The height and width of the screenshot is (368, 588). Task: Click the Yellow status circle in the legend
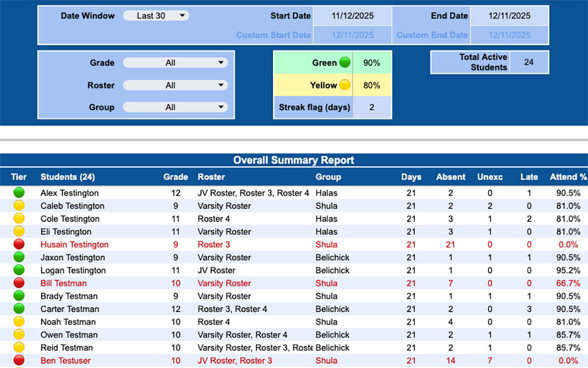(344, 85)
